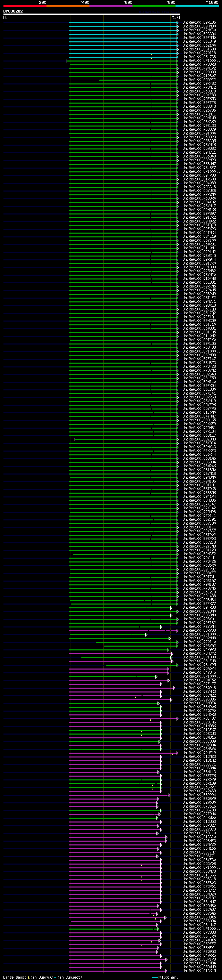Click hit label UniRef100_A7Q3K8
The height and width of the screenshot is (980, 222).
coord(199,64)
